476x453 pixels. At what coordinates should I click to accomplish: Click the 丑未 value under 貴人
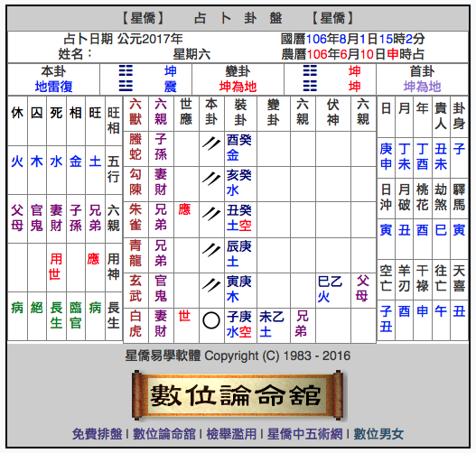click(x=441, y=157)
